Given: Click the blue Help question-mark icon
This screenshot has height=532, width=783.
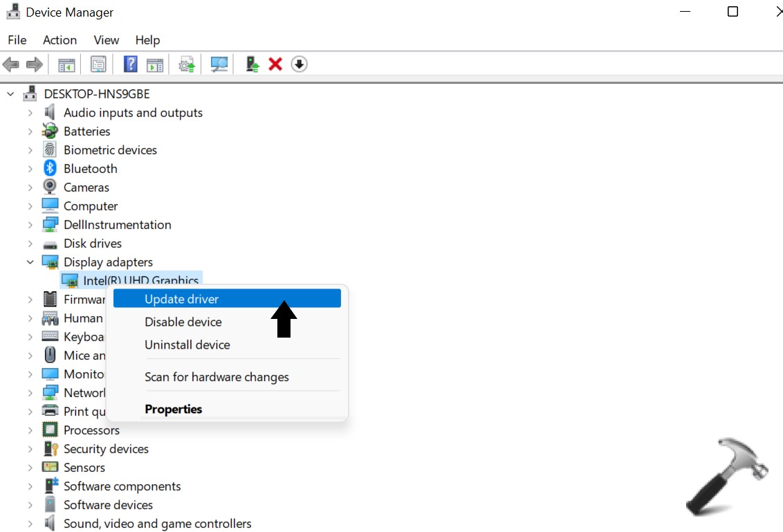Looking at the screenshot, I should tap(130, 64).
